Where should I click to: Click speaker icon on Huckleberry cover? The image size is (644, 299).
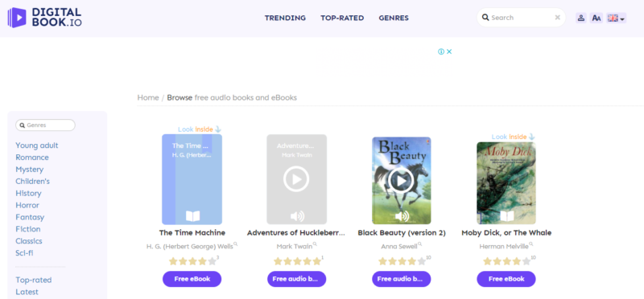point(297,216)
